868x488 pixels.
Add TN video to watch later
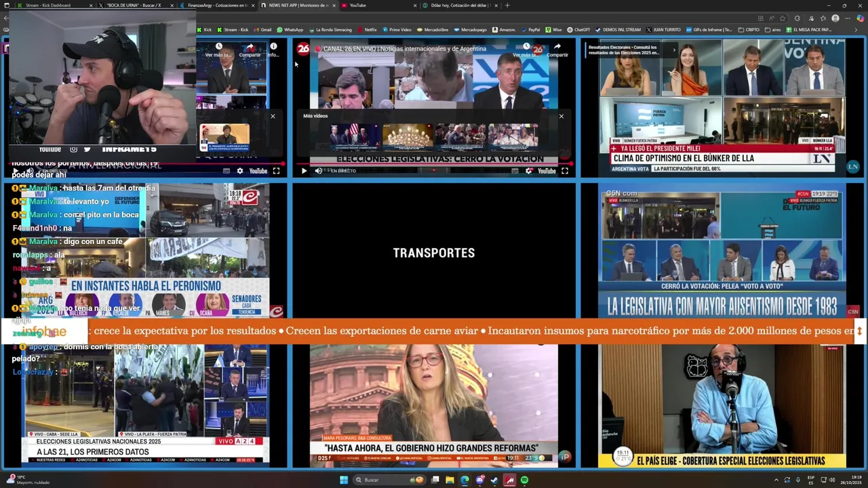[218, 49]
